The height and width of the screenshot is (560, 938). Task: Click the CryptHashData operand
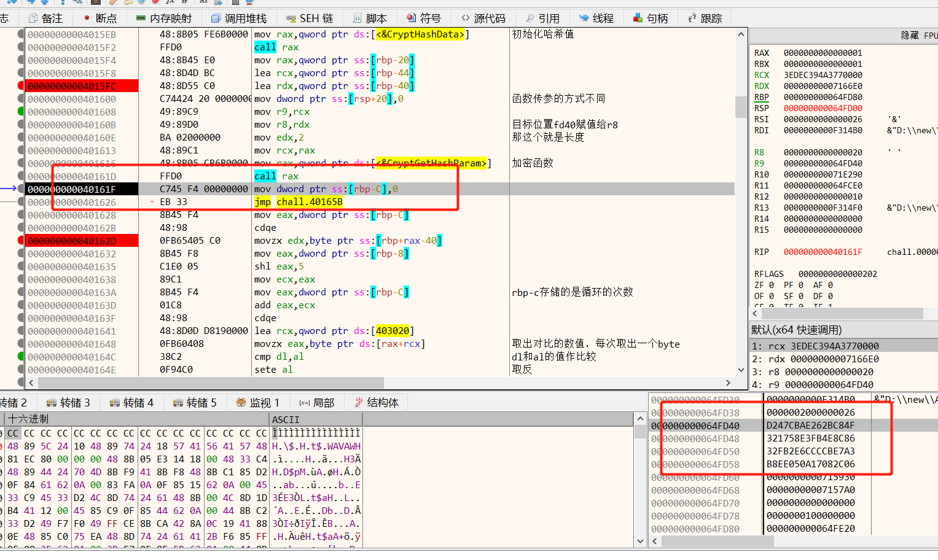click(x=420, y=34)
